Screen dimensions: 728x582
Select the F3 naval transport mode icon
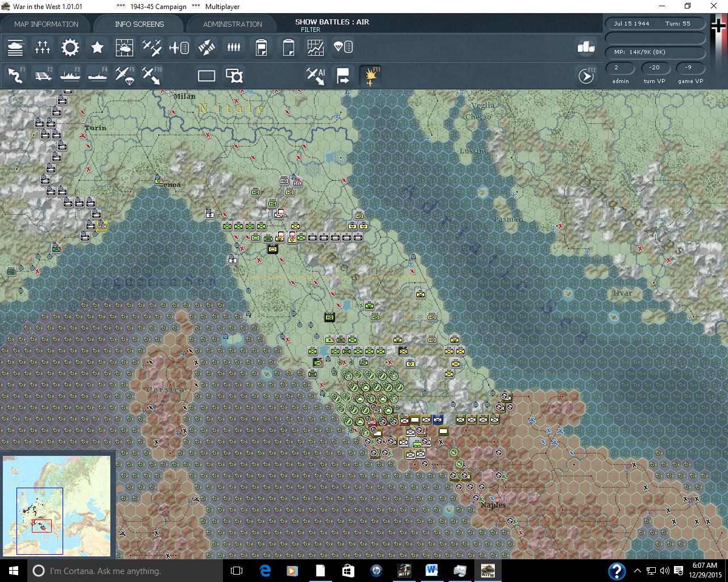[x=70, y=76]
